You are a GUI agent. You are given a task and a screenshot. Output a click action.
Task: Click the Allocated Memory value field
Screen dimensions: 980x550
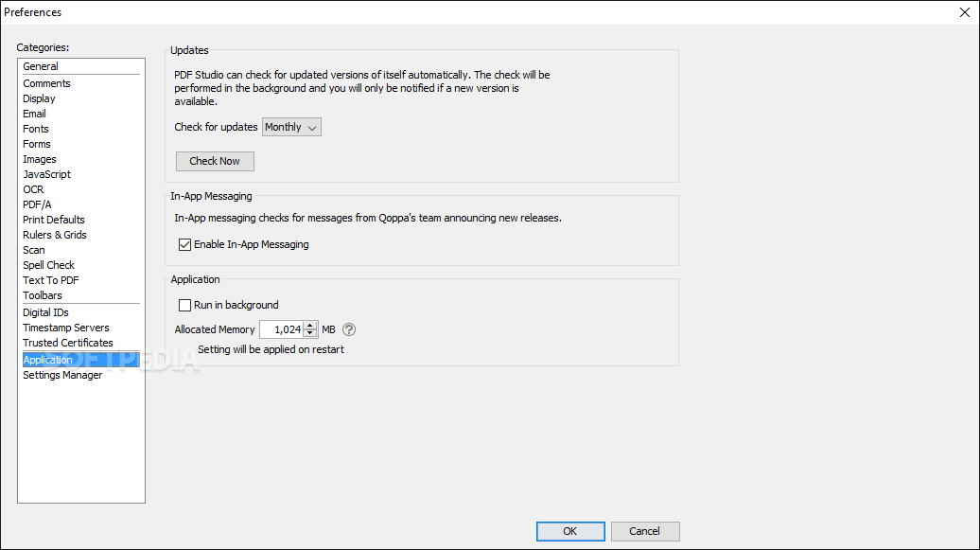pyautogui.click(x=281, y=329)
